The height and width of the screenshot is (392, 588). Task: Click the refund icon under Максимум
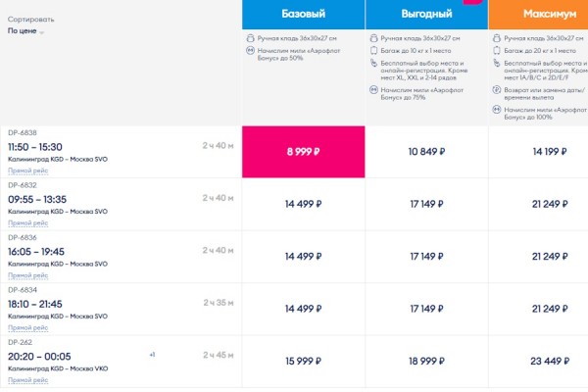click(x=497, y=90)
